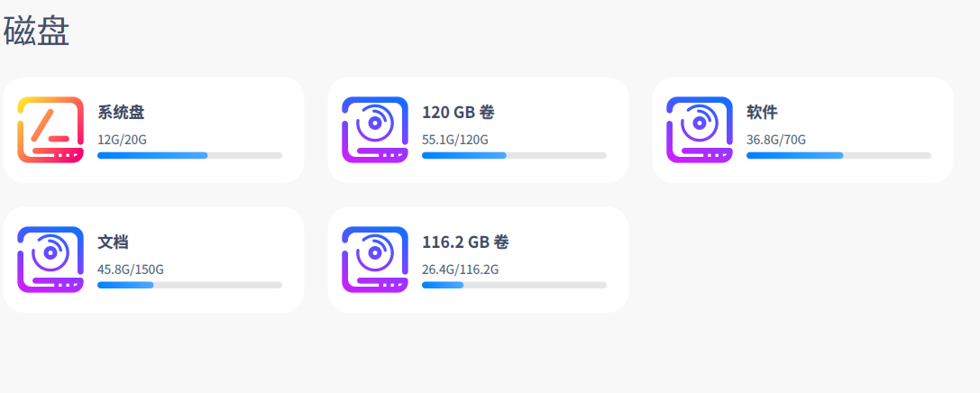The width and height of the screenshot is (980, 393).
Task: Select the 文档 name label
Action: (113, 242)
